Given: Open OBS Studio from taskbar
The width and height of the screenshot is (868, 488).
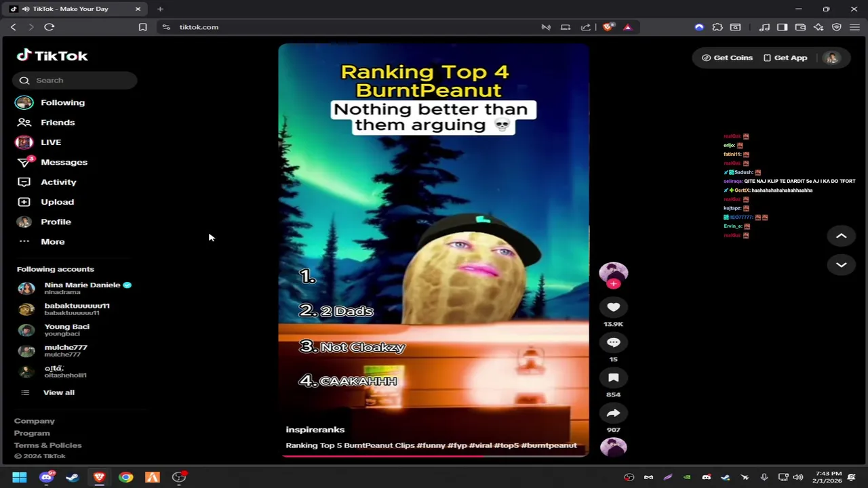Looking at the screenshot, I should 179,477.
